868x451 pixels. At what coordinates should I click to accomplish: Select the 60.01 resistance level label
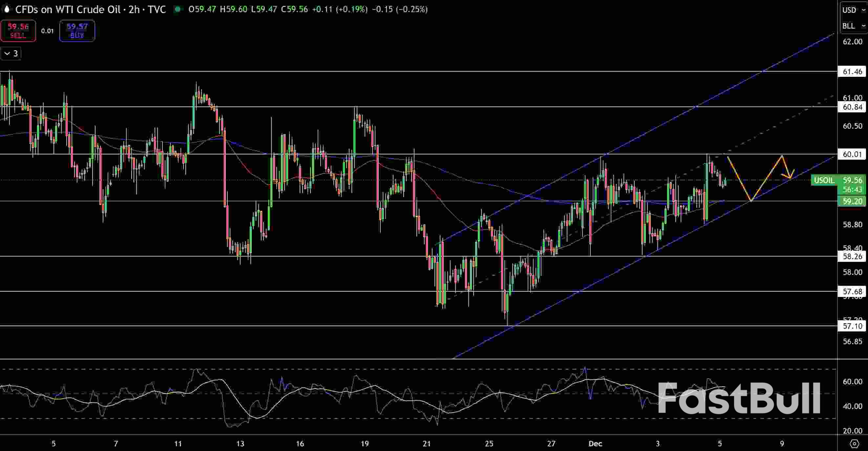click(x=852, y=154)
